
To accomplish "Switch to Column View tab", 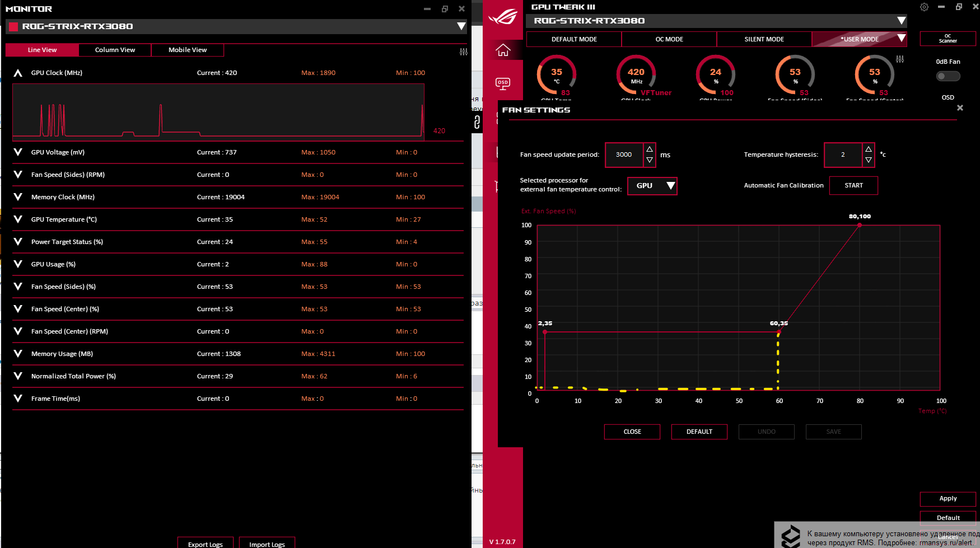I will click(x=115, y=50).
